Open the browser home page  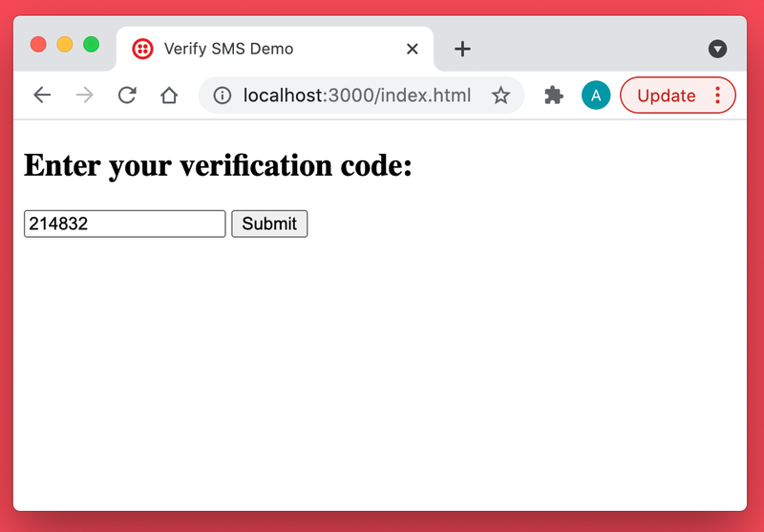point(169,95)
